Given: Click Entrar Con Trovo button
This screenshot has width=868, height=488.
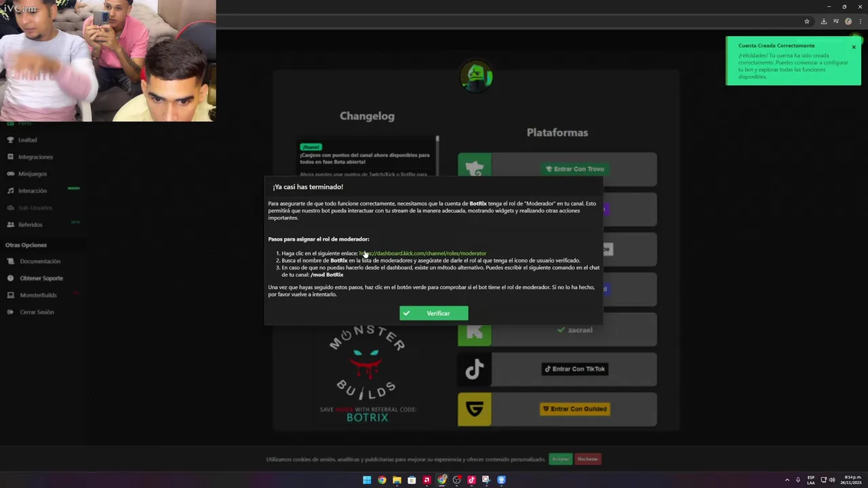Looking at the screenshot, I should click(x=574, y=169).
